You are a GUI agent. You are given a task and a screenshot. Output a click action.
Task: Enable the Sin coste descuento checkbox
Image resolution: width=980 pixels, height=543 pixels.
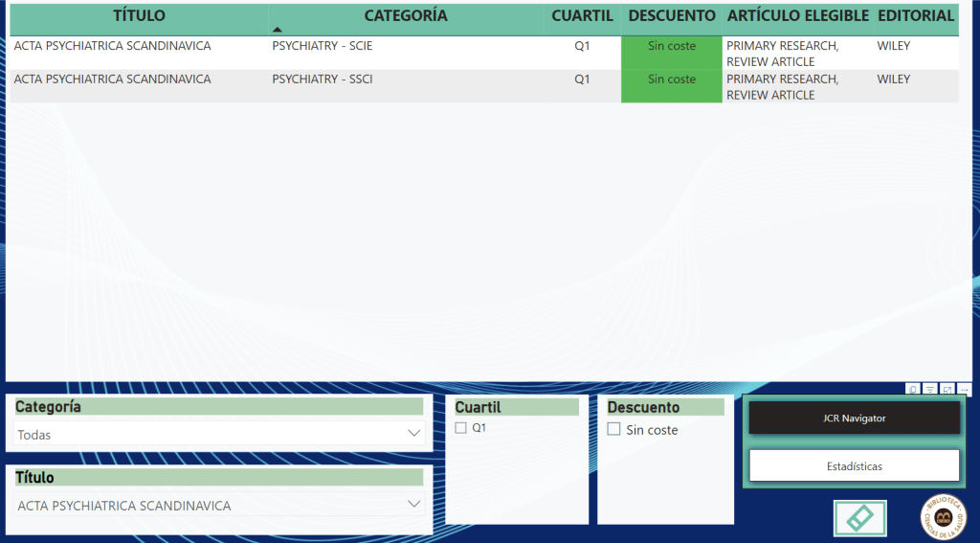(614, 430)
